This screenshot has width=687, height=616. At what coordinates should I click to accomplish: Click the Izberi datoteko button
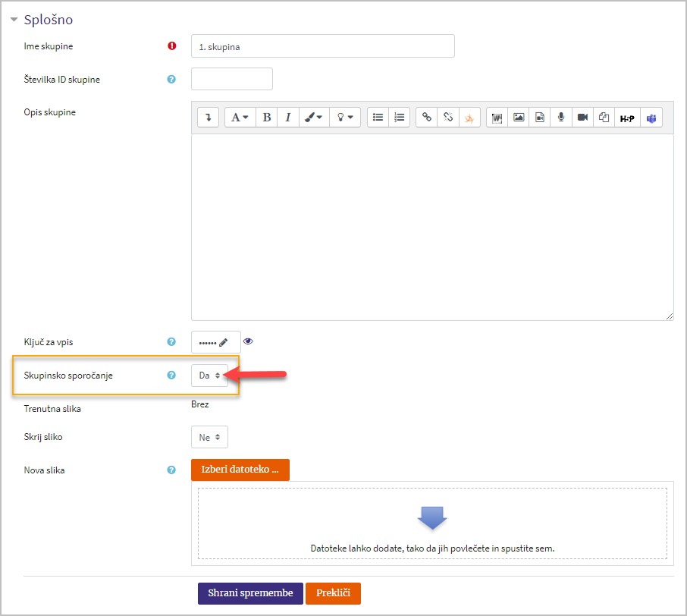click(x=240, y=470)
